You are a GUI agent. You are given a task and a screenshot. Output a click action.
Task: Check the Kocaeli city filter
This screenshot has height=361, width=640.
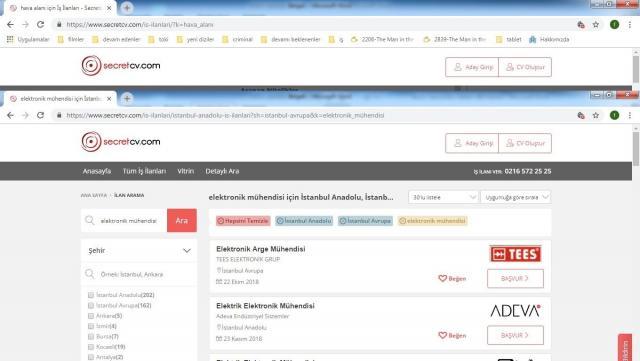(x=91, y=347)
